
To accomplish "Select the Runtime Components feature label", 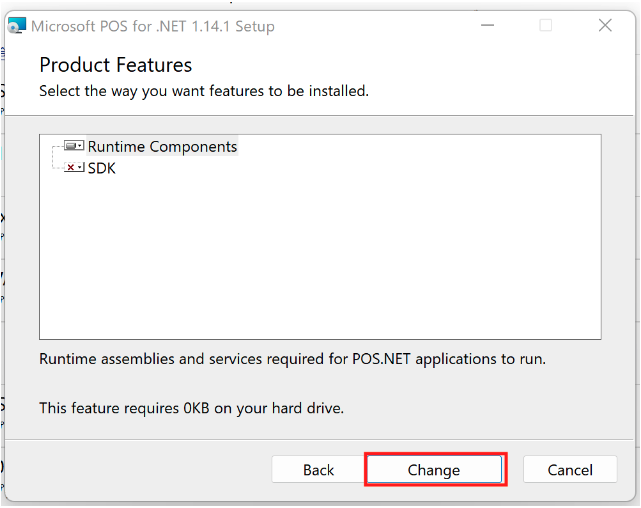I will 162,147.
